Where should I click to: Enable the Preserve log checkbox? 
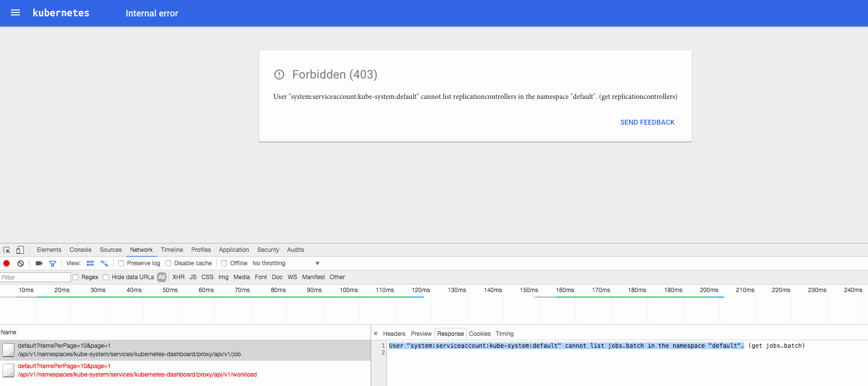click(x=121, y=263)
